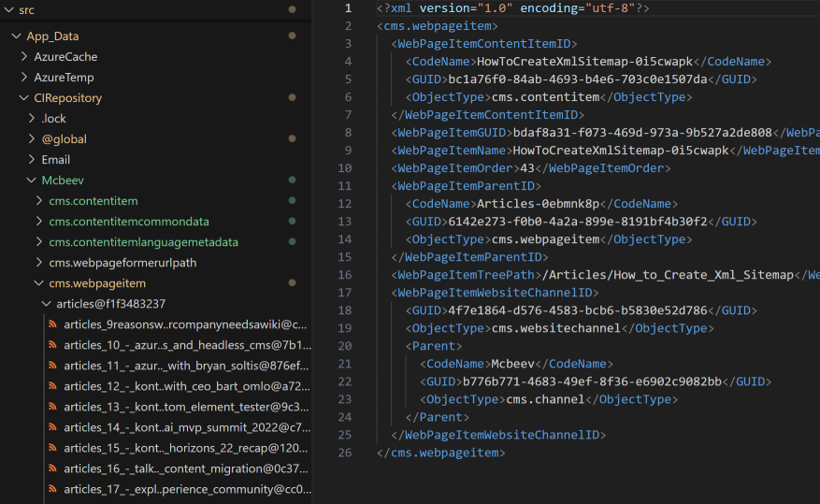The width and height of the screenshot is (820, 504).
Task: Collapse the articles@f1f3483237 folder chevron
Action: tap(46, 304)
